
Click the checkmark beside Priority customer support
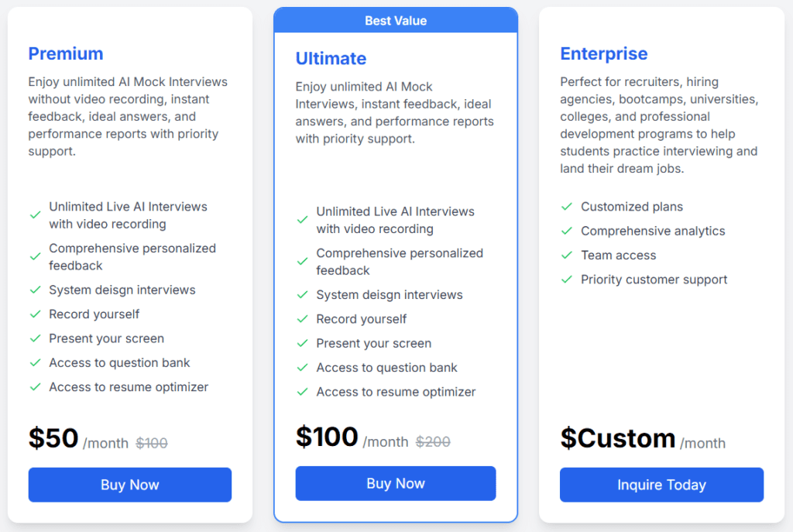[x=566, y=280]
